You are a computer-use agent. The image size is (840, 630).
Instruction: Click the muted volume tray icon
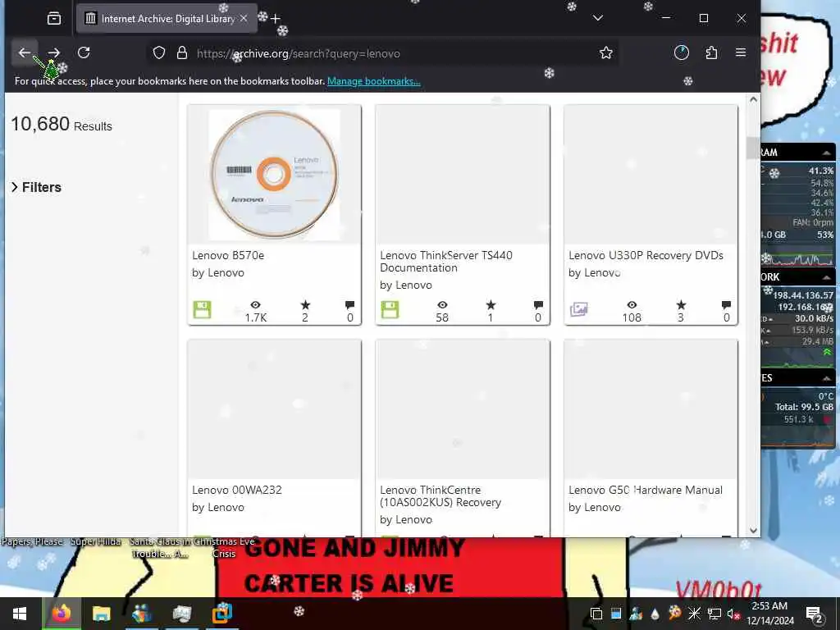coord(733,614)
